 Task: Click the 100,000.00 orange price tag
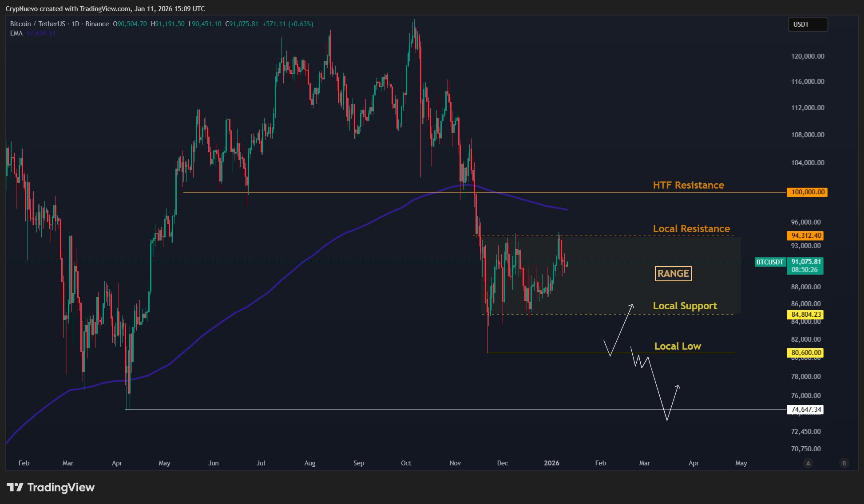(807, 192)
